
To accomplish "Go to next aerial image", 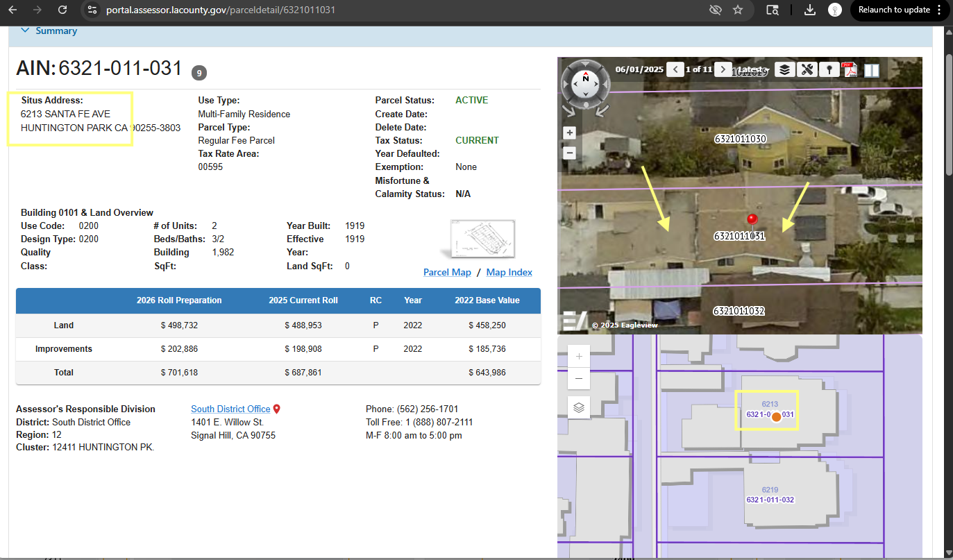I will coord(723,69).
